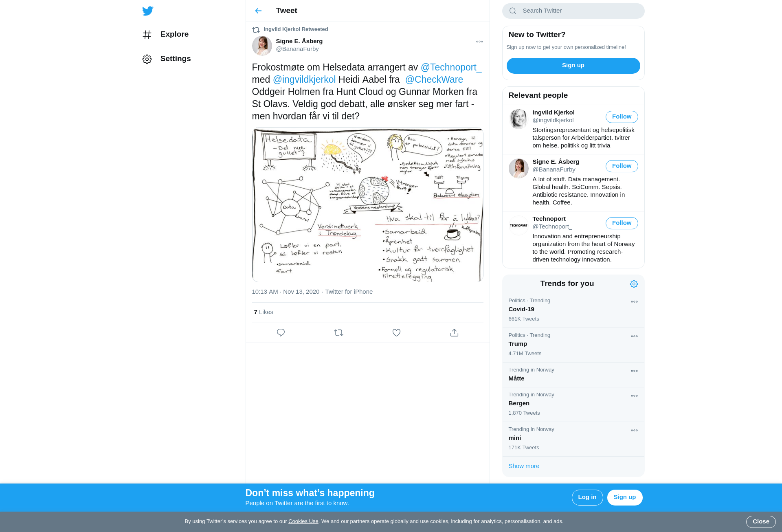Expand options for Covid-19 trend
This screenshot has width=782, height=532.
634,302
